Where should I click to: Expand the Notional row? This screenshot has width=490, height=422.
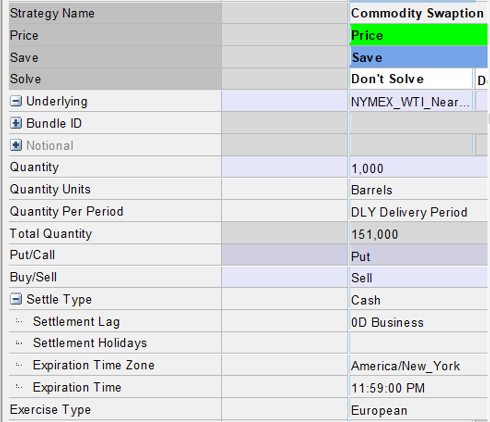pos(16,145)
